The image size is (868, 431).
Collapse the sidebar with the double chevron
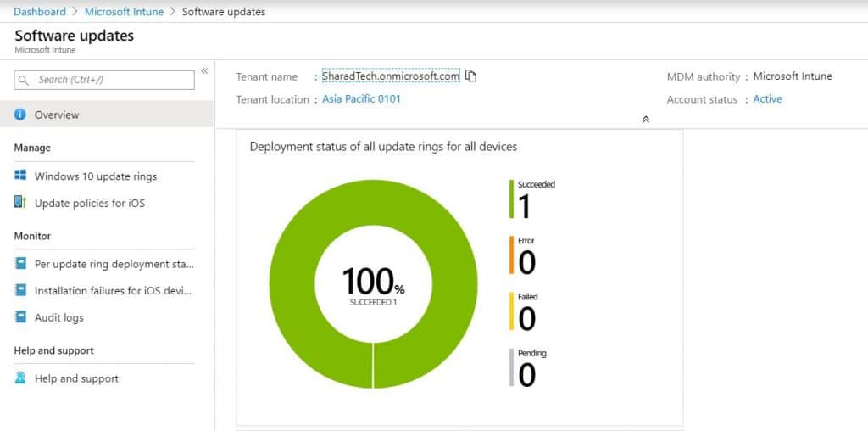click(x=204, y=71)
